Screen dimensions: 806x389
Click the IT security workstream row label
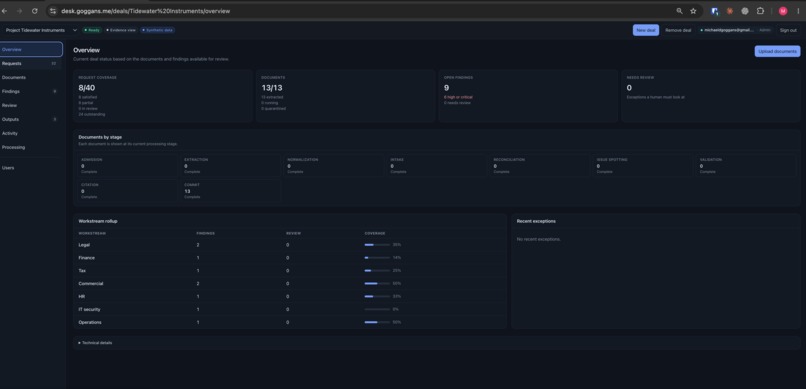[89, 309]
